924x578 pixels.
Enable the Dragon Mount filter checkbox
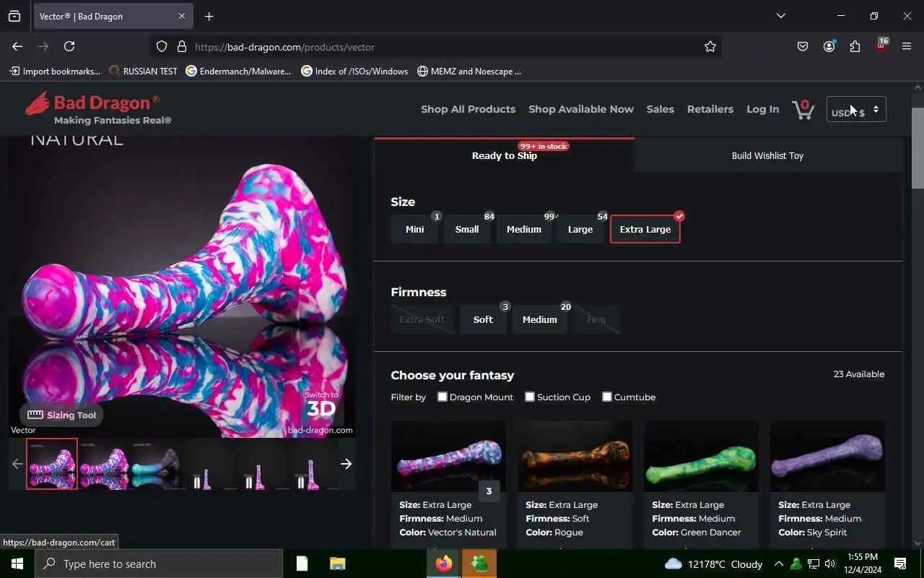(x=443, y=397)
